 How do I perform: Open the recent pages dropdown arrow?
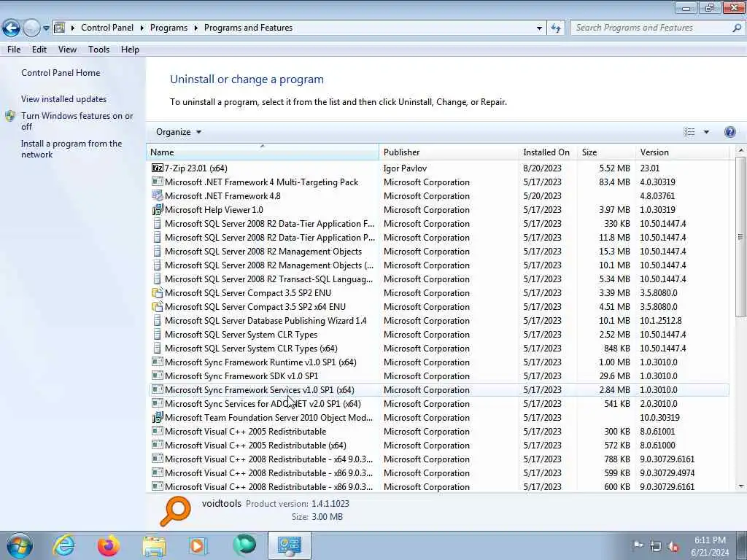46,28
